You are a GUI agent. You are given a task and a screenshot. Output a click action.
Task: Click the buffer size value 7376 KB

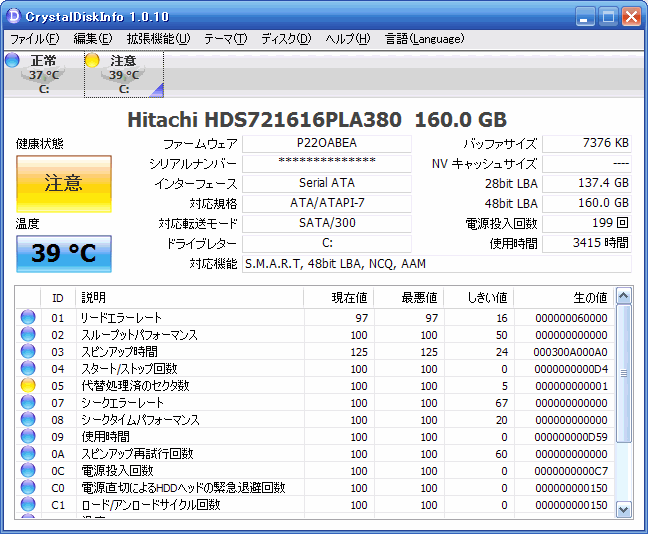click(587, 143)
